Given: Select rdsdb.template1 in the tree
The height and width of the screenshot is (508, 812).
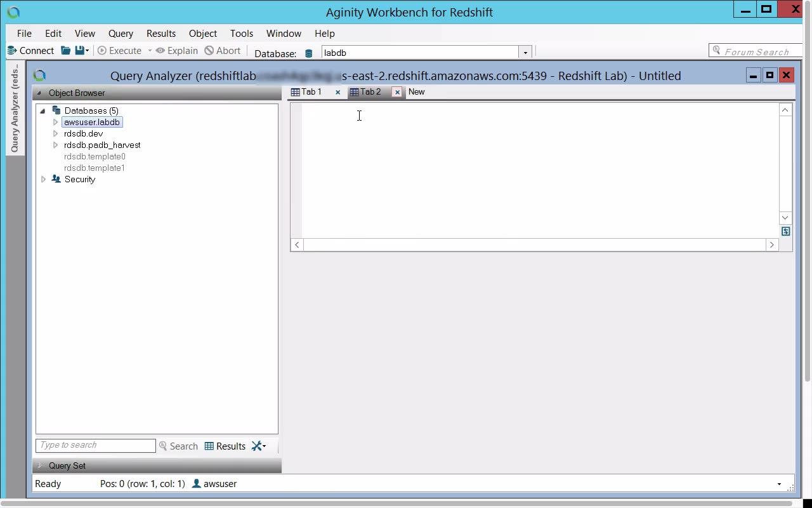Looking at the screenshot, I should coord(95,168).
